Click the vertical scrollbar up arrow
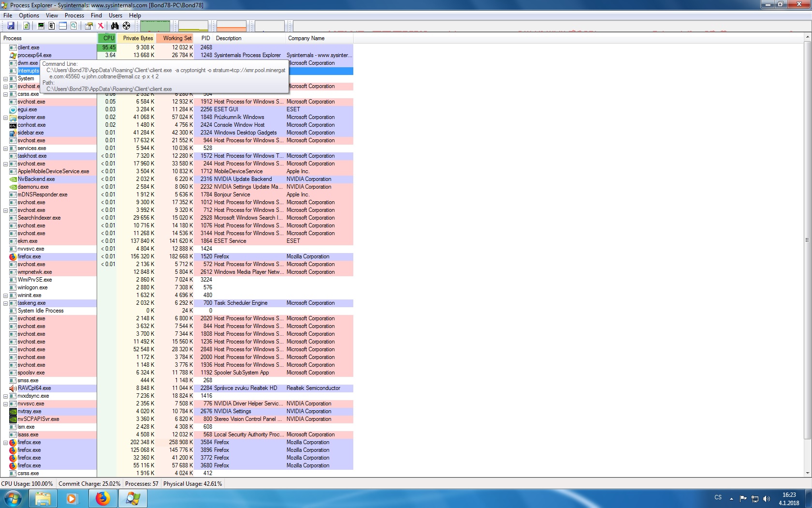The image size is (812, 508). [x=808, y=37]
